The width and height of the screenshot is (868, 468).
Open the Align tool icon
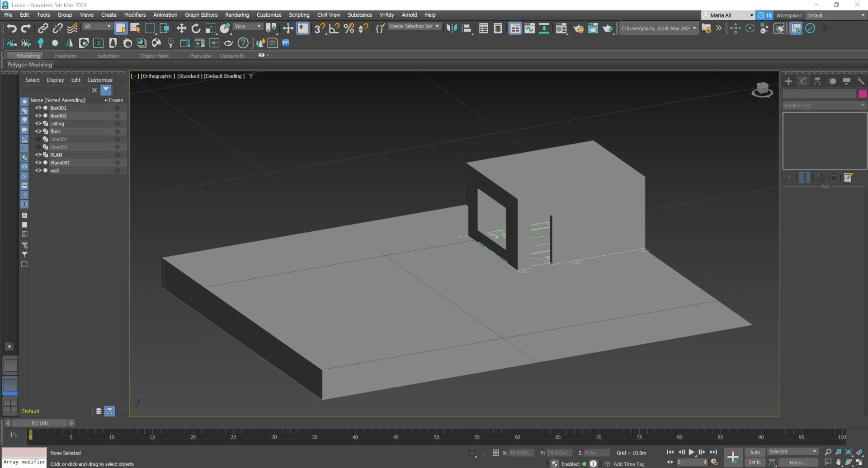coord(466,28)
